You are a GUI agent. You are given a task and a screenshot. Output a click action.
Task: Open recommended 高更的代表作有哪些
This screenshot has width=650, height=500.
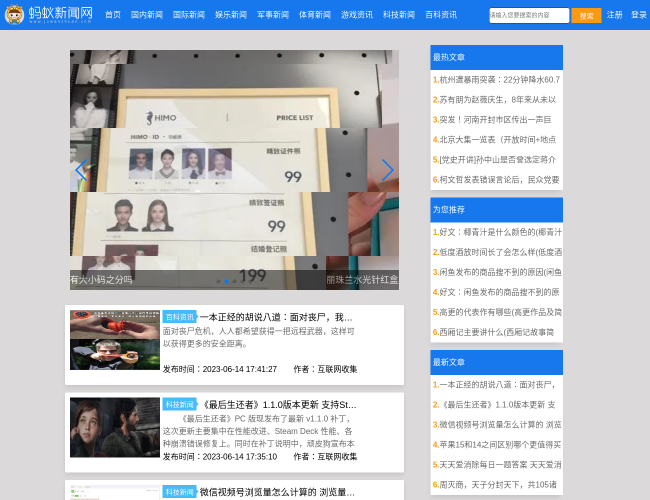[x=497, y=312]
